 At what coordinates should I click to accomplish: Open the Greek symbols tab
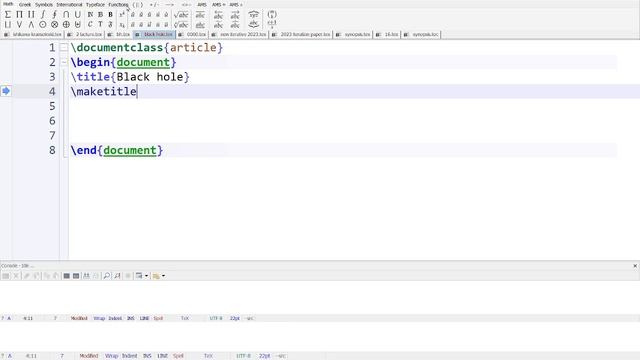coord(25,4)
